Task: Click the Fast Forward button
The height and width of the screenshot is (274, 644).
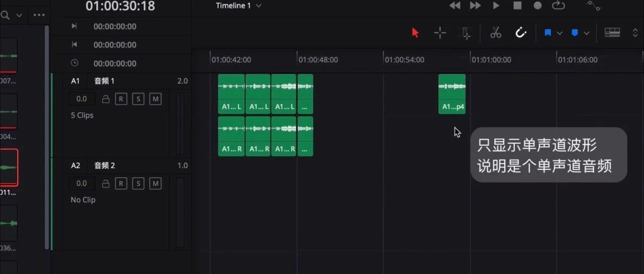Action: click(x=475, y=6)
